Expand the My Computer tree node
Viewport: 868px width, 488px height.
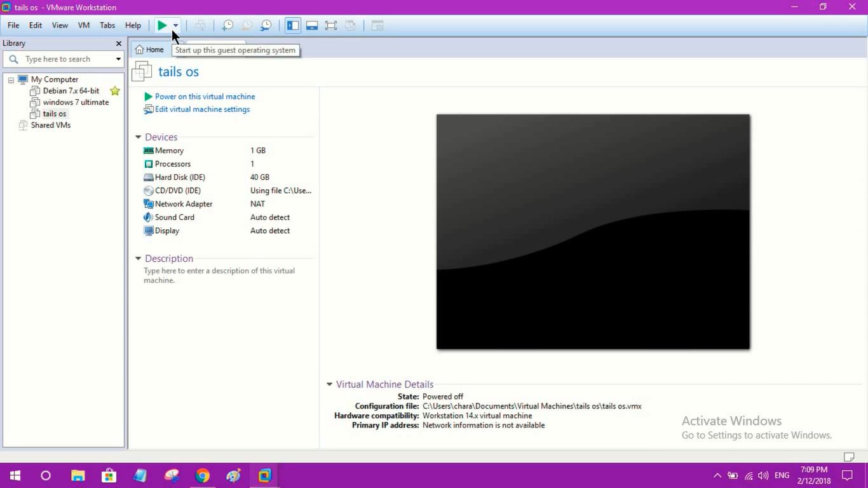click(10, 79)
